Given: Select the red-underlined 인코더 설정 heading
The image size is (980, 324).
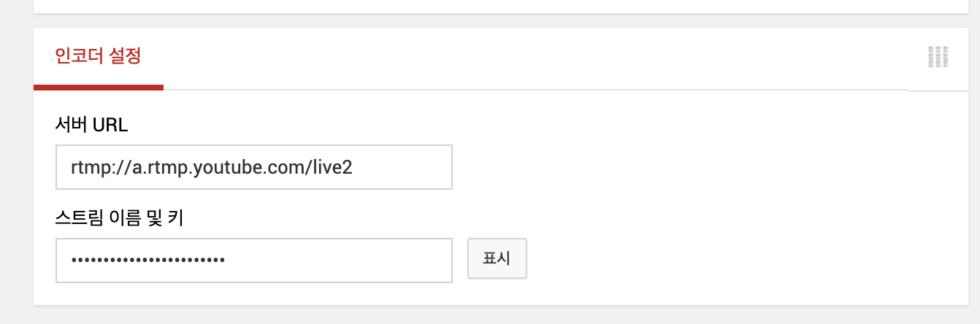Looking at the screenshot, I should coord(98,56).
